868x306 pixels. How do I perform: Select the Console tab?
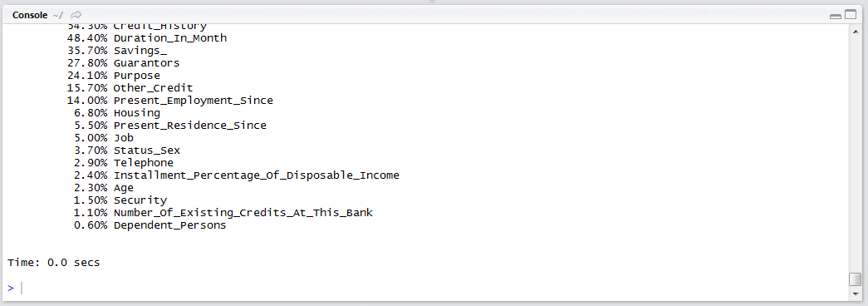(30, 15)
